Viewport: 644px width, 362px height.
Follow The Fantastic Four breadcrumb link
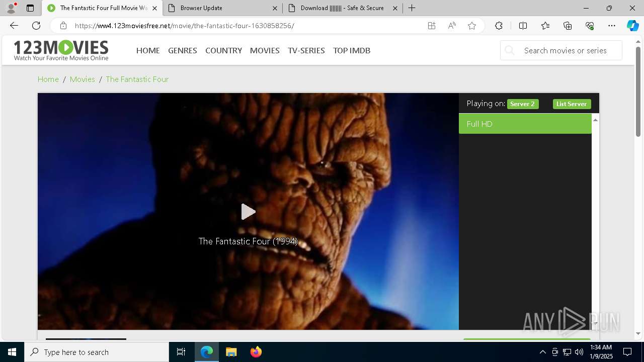137,79
